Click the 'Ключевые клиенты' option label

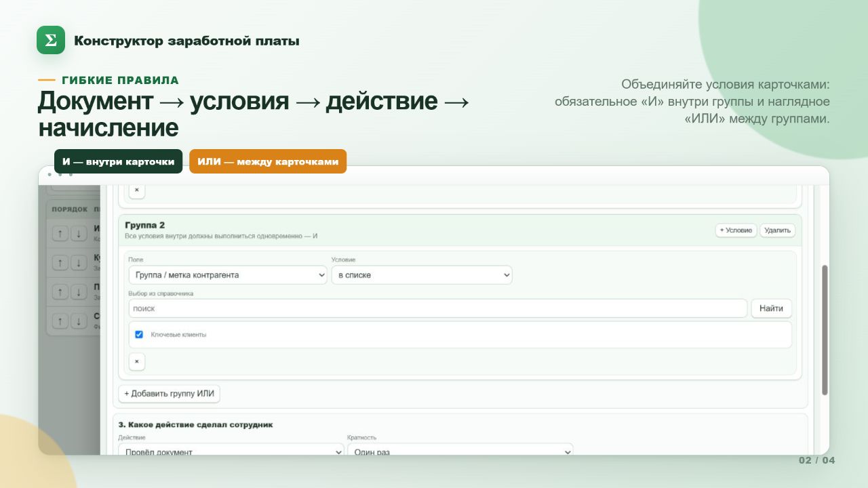pos(178,335)
